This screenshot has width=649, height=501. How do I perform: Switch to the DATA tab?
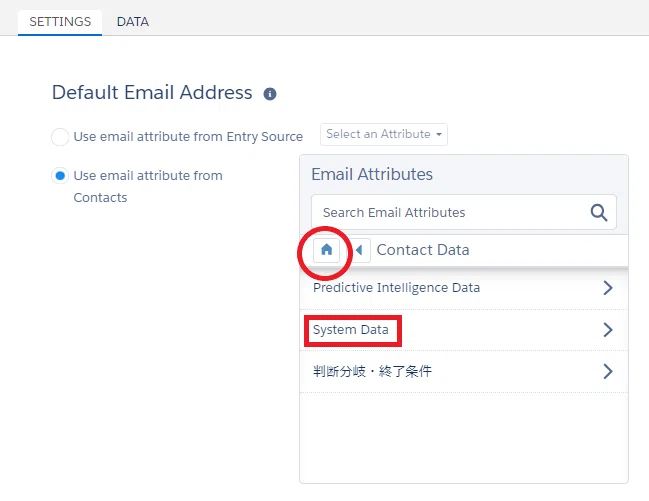pyautogui.click(x=132, y=22)
